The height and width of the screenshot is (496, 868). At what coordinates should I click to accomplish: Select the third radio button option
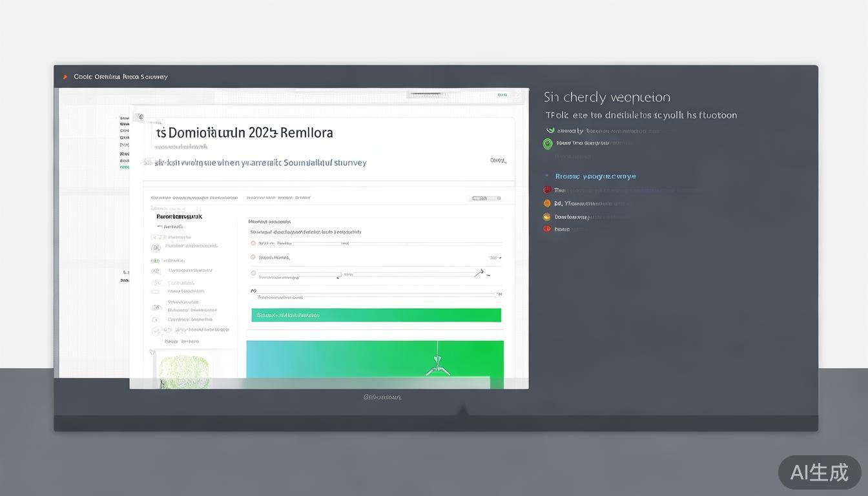253,273
